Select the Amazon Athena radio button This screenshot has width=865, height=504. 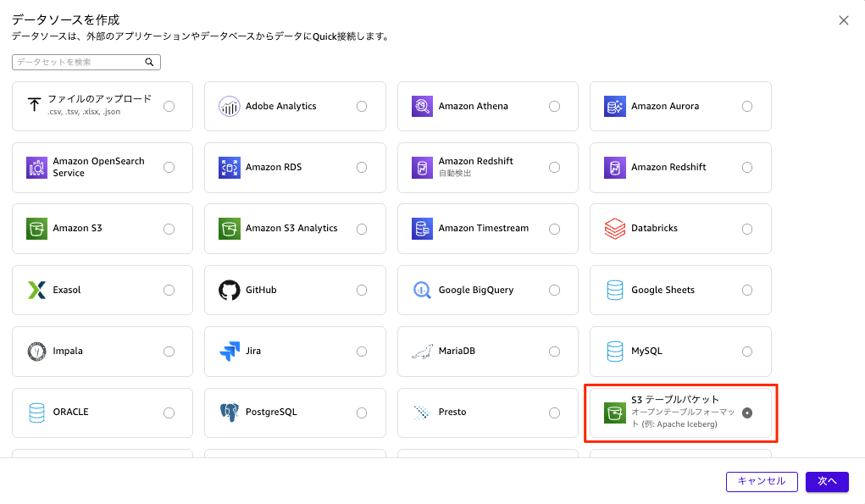(554, 107)
